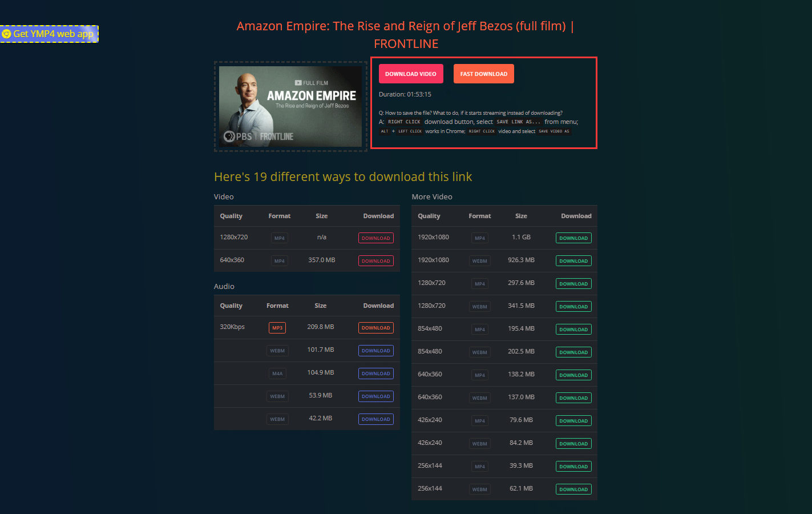Viewport: 812px width, 514px height.
Task: Download the 854x480 WEBM 202.5 MB video
Action: click(573, 352)
